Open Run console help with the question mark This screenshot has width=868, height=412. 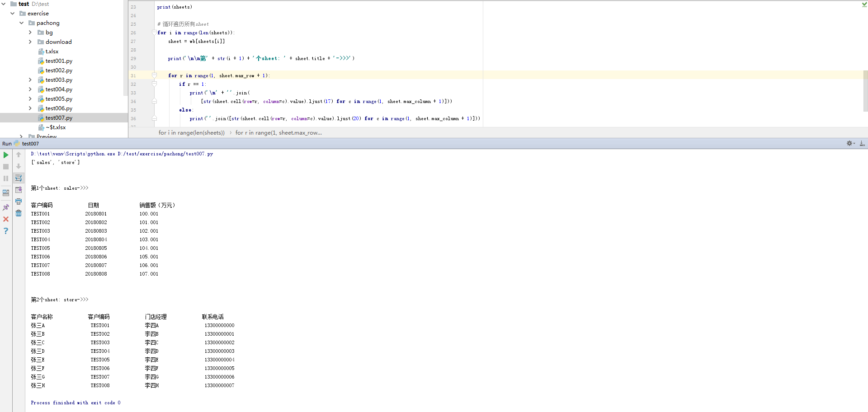click(6, 231)
